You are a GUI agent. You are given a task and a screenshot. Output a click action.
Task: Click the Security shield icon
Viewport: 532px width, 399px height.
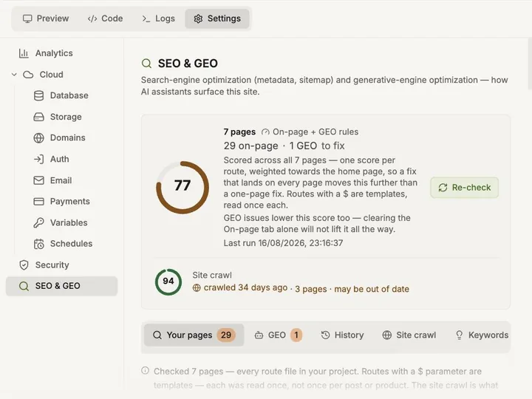(24, 265)
